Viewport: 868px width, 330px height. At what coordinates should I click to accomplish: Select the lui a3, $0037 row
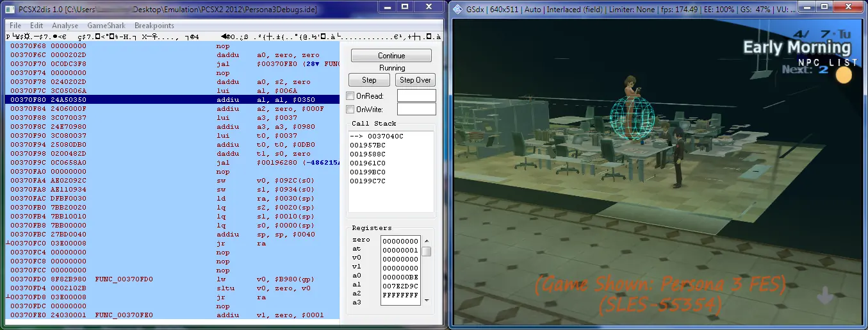coord(172,118)
